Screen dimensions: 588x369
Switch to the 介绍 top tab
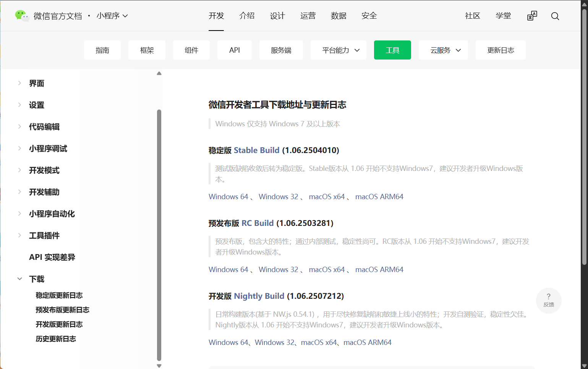point(247,16)
